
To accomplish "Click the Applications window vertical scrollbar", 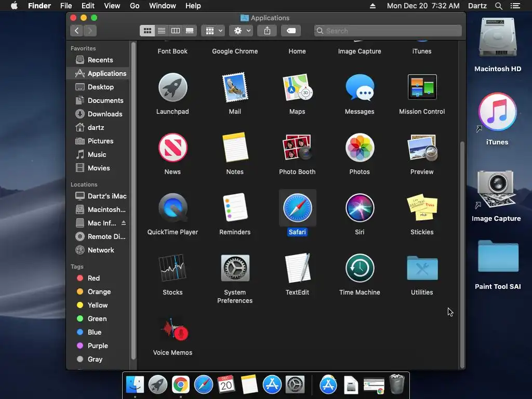I will [462, 255].
